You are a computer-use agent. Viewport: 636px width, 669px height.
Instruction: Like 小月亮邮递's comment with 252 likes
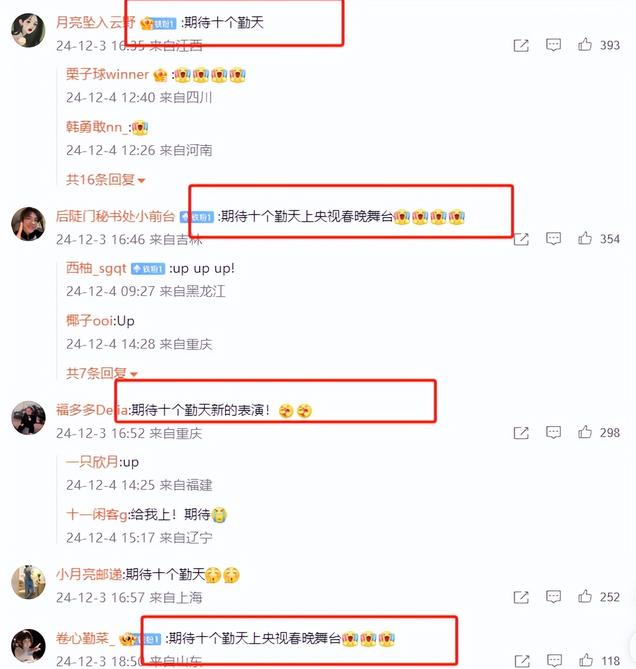(585, 596)
